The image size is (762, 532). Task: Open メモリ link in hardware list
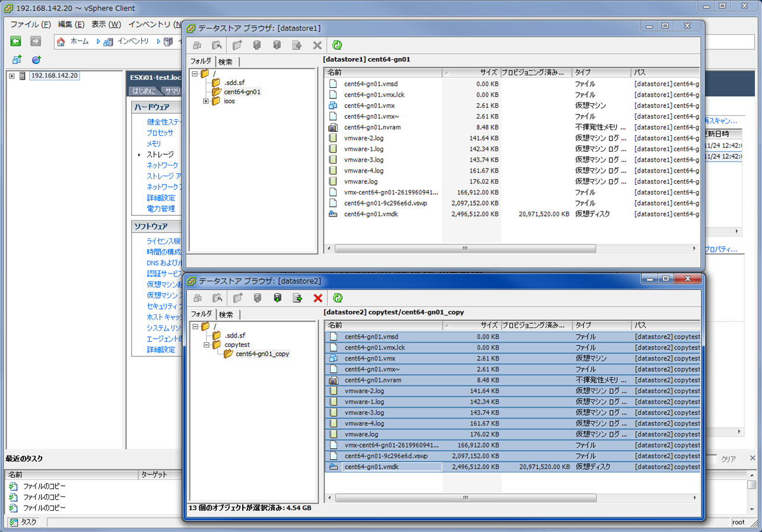pyautogui.click(x=154, y=144)
